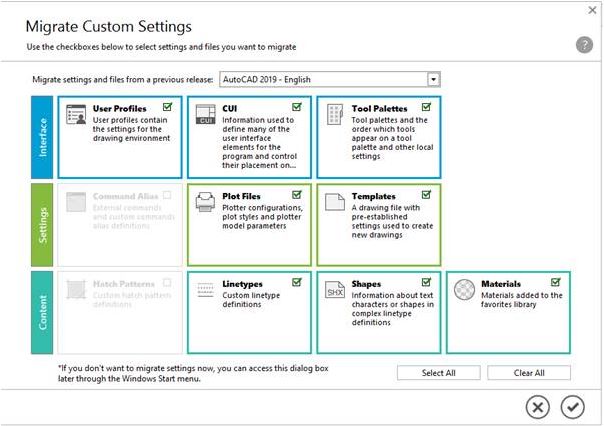Image resolution: width=604 pixels, height=426 pixels.
Task: Confirm migration with the checkmark circle button
Action: tap(572, 407)
